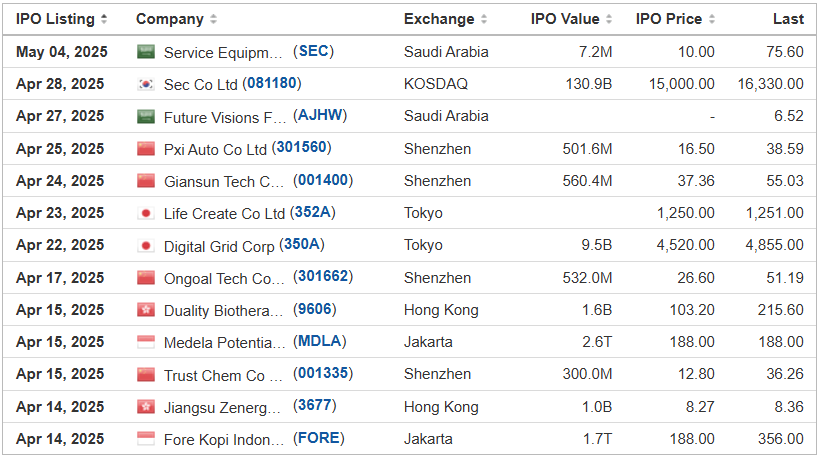Open the 9606 ticker link

tap(314, 309)
